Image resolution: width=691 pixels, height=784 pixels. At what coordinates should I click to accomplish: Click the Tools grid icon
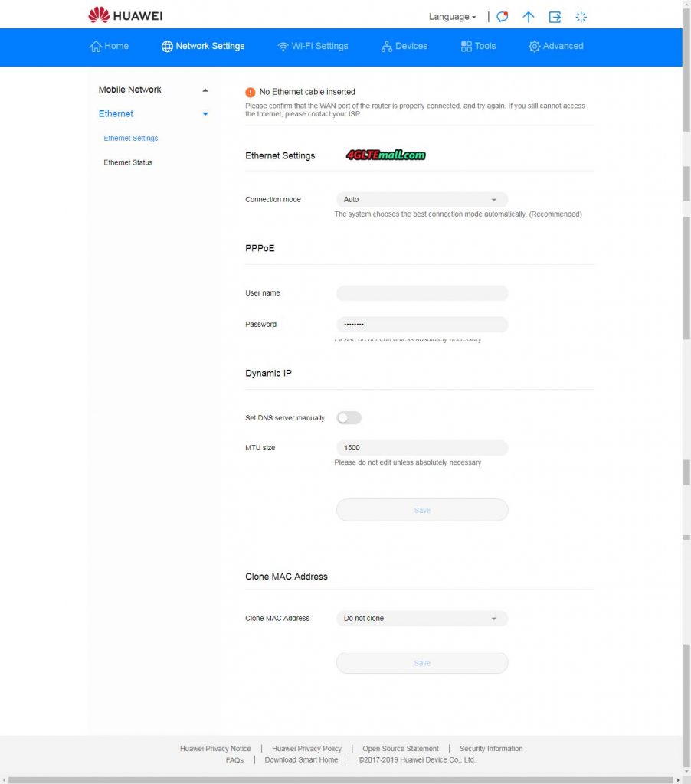coord(466,47)
